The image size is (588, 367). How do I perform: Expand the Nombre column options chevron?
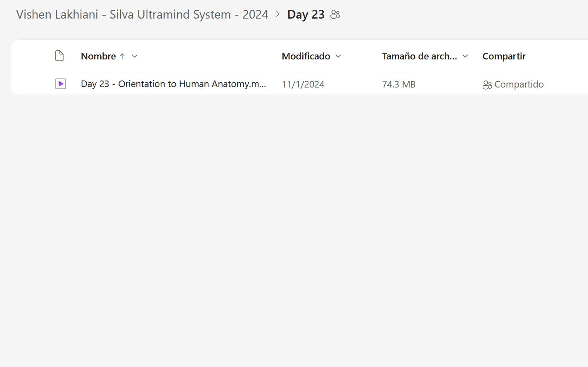135,57
